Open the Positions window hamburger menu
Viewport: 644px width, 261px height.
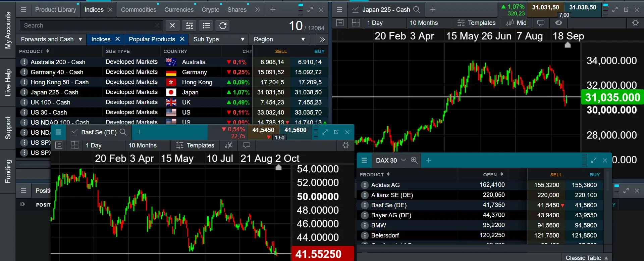tap(23, 190)
